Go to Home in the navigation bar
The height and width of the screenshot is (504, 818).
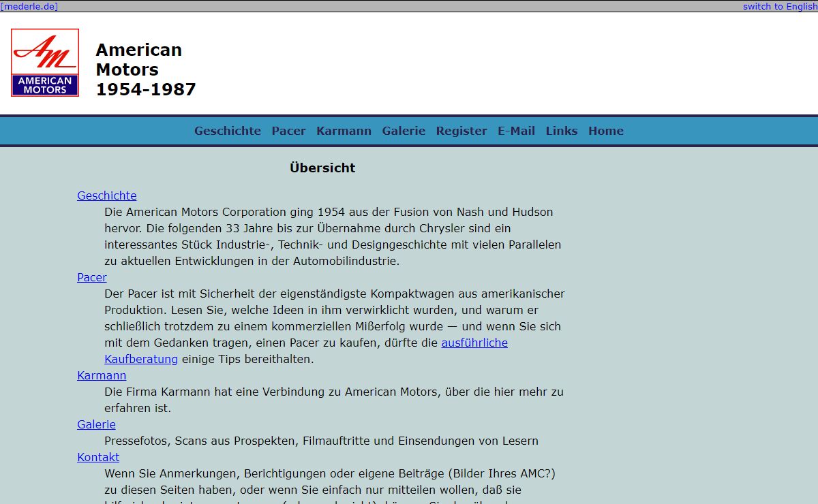[x=606, y=131]
